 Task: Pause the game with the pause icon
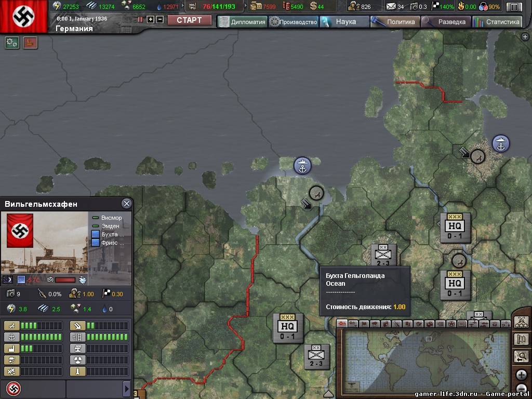pyautogui.click(x=140, y=20)
